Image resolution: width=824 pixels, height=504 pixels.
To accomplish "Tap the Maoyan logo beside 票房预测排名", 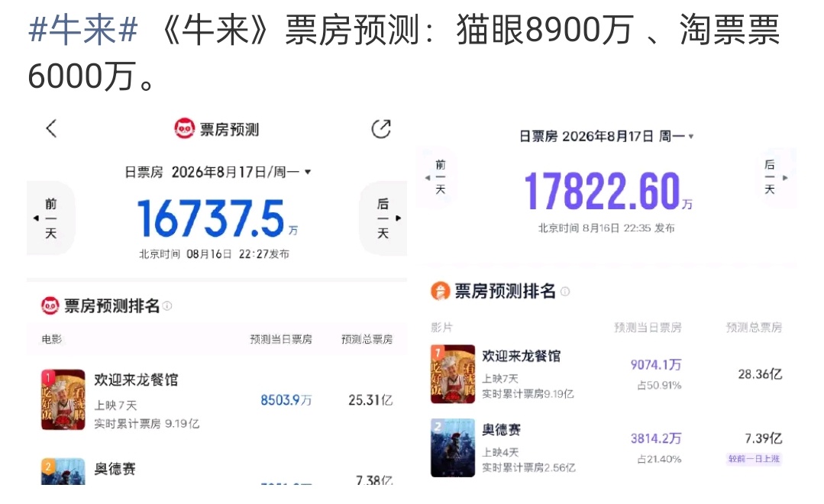I will [x=50, y=306].
